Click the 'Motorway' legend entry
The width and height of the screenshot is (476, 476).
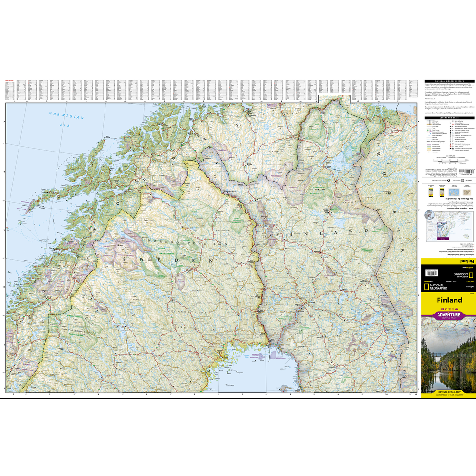pyautogui.click(x=433, y=121)
